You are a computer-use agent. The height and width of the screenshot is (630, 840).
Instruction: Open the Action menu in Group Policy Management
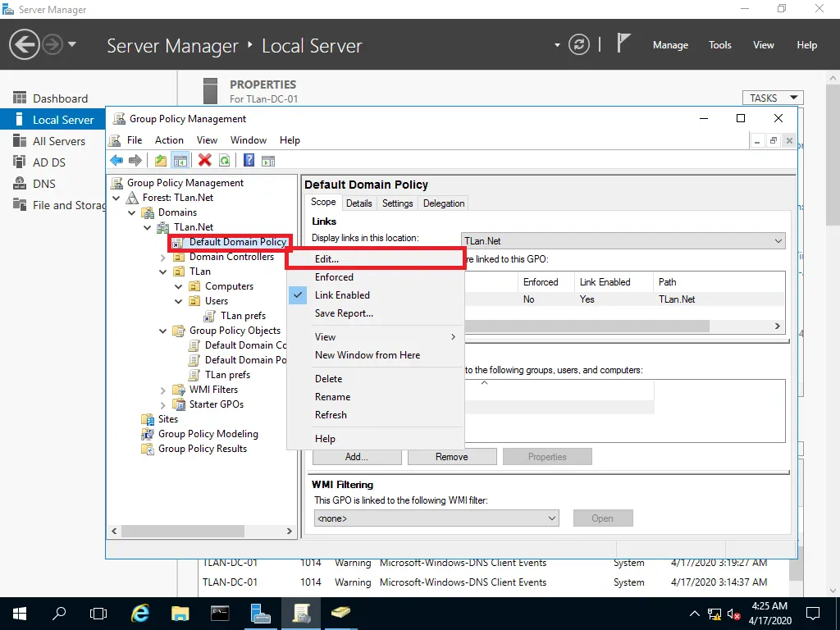(169, 139)
